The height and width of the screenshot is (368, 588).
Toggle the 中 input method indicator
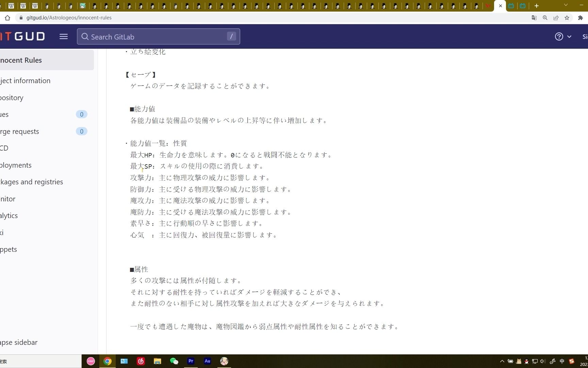pos(562,361)
